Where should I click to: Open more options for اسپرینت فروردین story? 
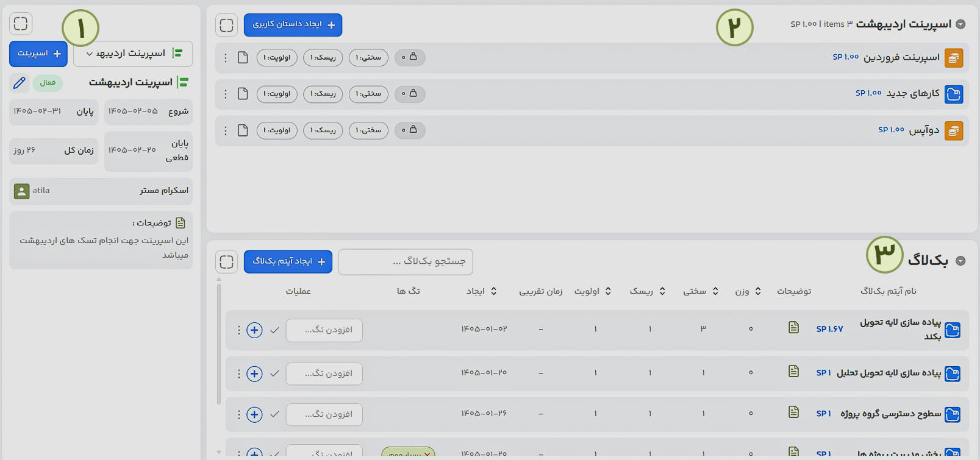[x=226, y=57]
